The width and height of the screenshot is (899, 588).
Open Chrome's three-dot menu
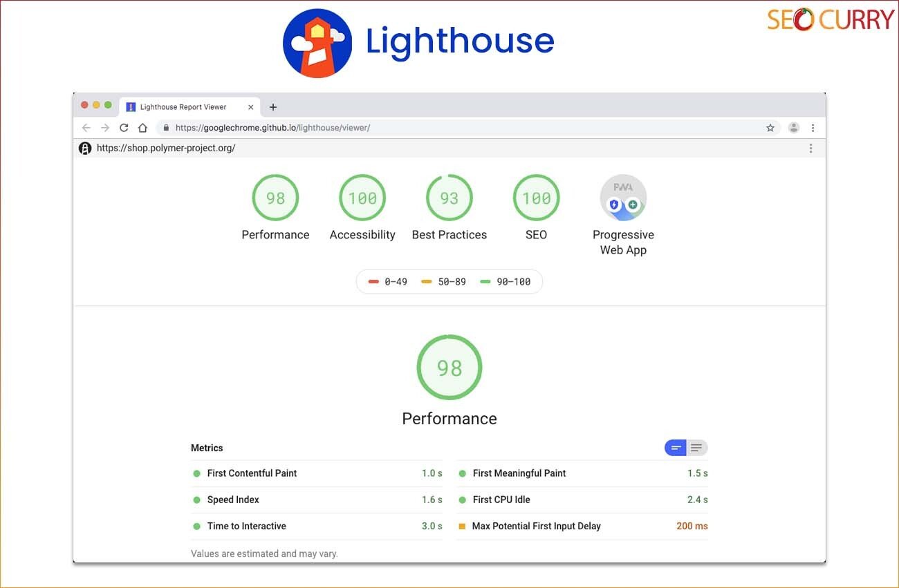813,128
